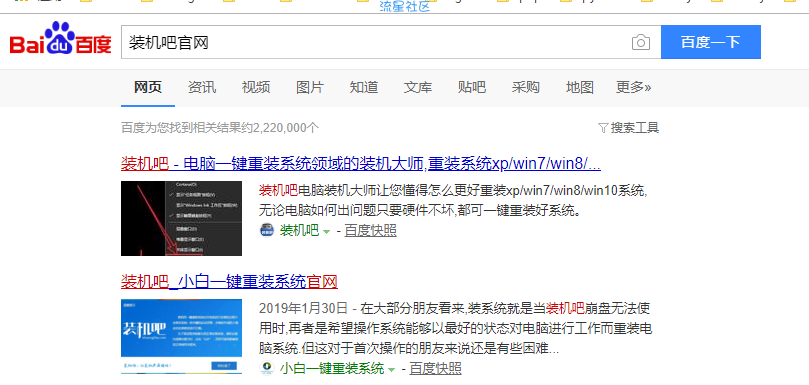Open first result title 装机吧 - 电脑一键重装系统
Viewport: 809px width, 385px height.
click(x=361, y=164)
